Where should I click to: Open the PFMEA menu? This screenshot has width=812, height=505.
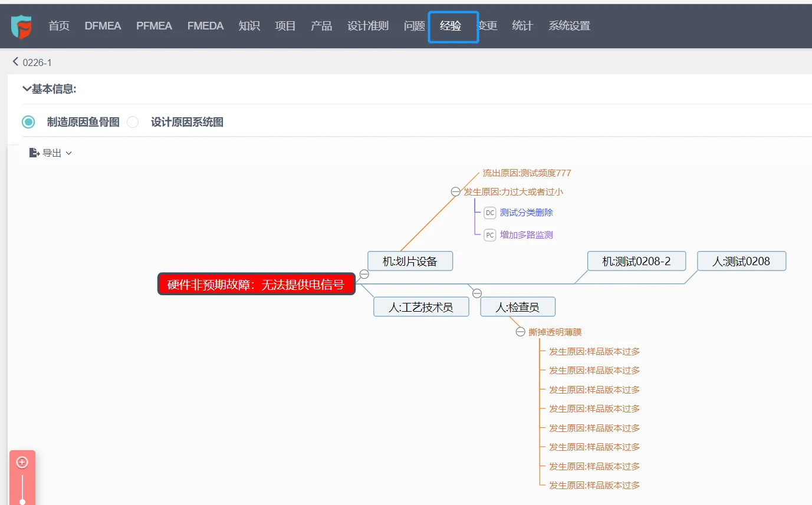click(154, 26)
